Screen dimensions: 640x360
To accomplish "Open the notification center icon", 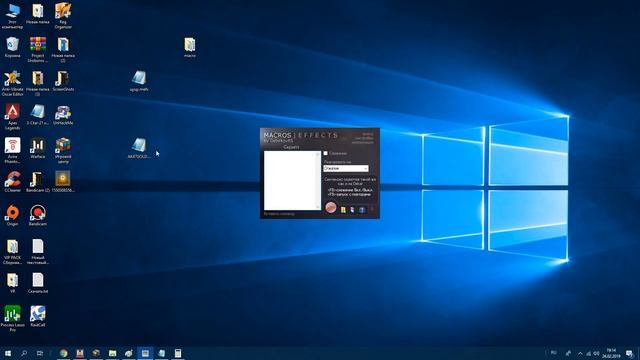I will click(630, 353).
